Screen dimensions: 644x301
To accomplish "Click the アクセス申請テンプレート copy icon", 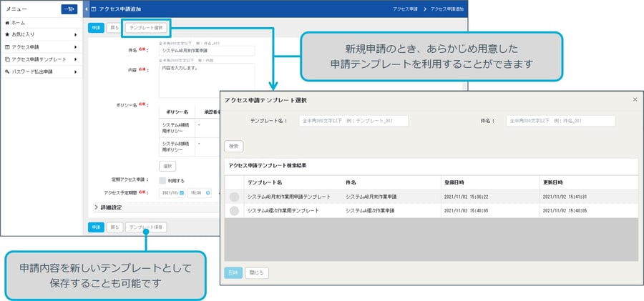I will point(7,59).
